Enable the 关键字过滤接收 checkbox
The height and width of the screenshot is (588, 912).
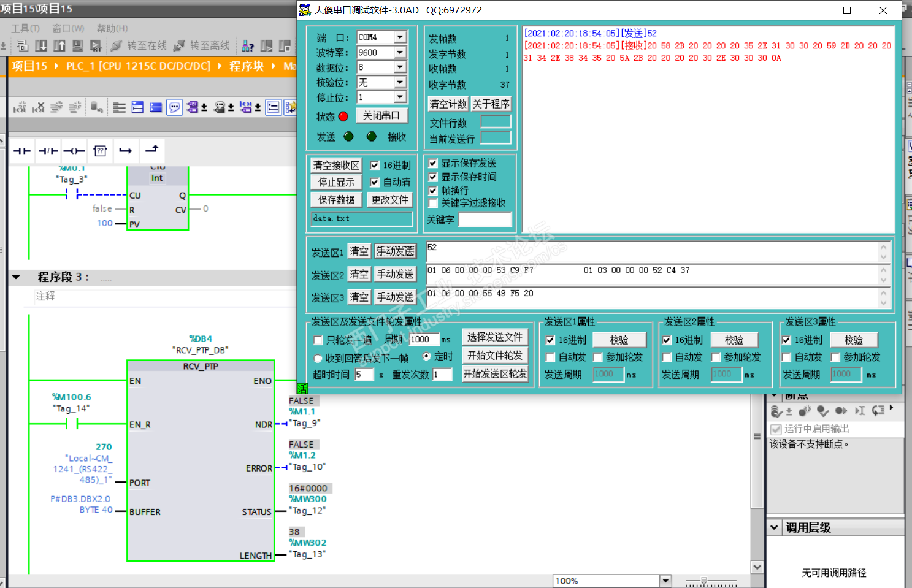tap(433, 204)
